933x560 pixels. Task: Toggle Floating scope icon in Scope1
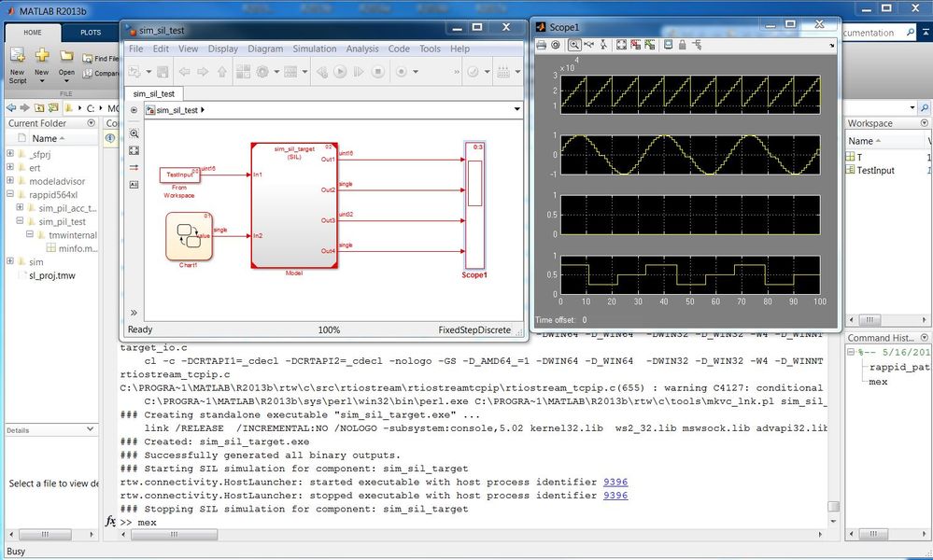(668, 45)
